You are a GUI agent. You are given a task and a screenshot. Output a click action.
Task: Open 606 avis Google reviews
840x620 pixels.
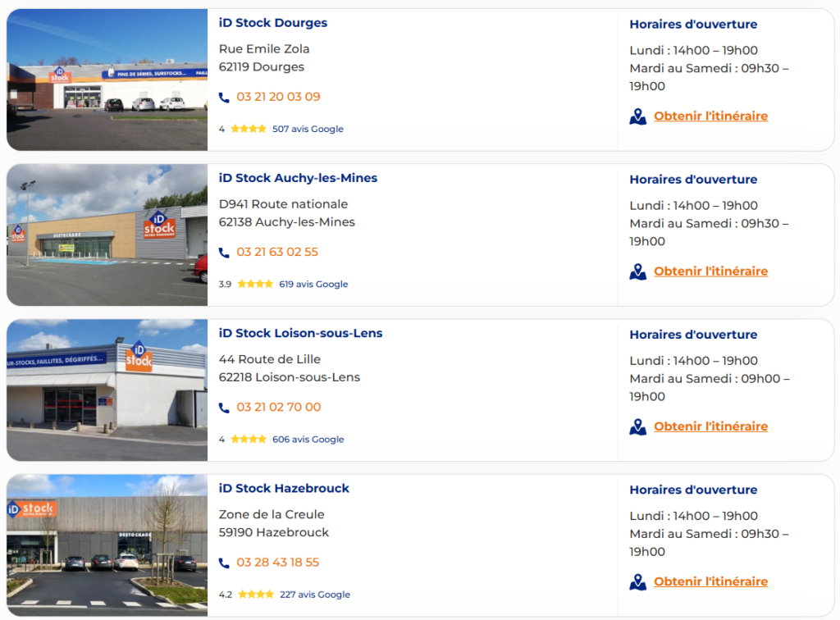pos(308,440)
